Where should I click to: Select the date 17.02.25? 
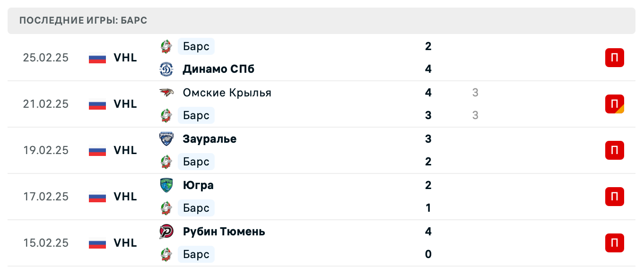pos(46,197)
